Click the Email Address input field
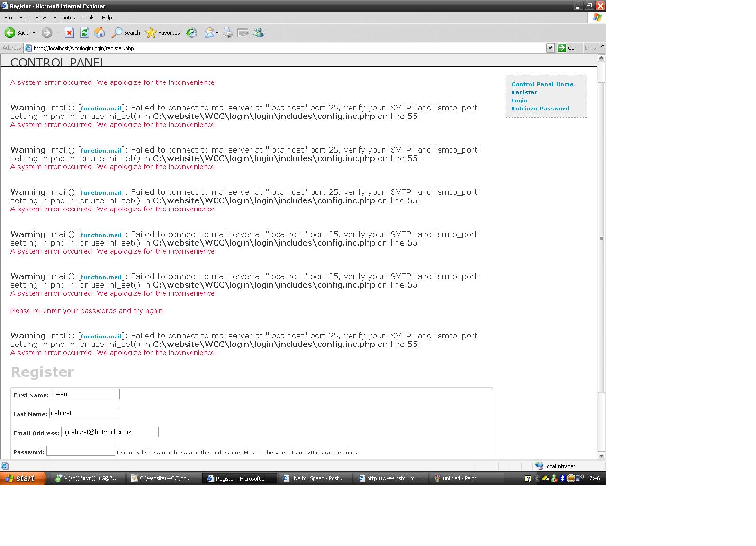Image resolution: width=756 pixels, height=546 pixels. (x=110, y=432)
